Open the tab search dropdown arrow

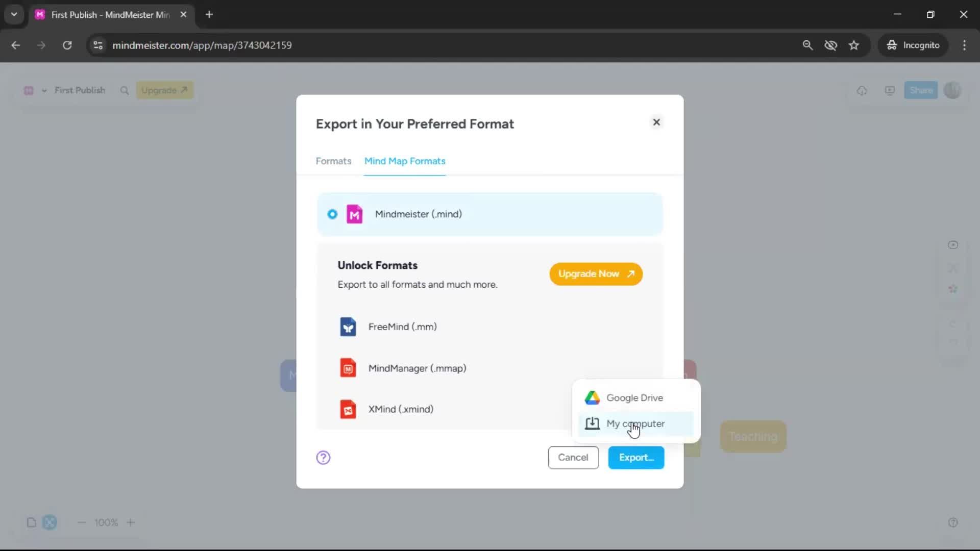pyautogui.click(x=14, y=15)
